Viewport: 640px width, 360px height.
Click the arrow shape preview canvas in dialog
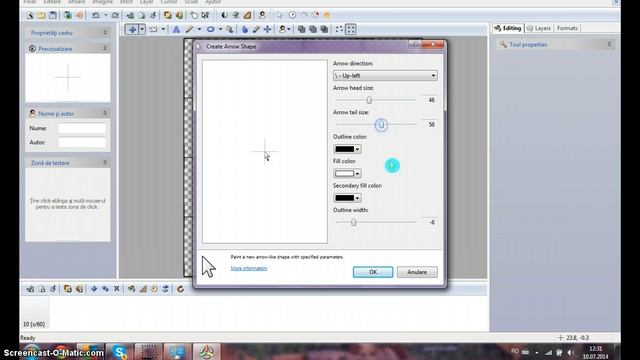(x=265, y=152)
